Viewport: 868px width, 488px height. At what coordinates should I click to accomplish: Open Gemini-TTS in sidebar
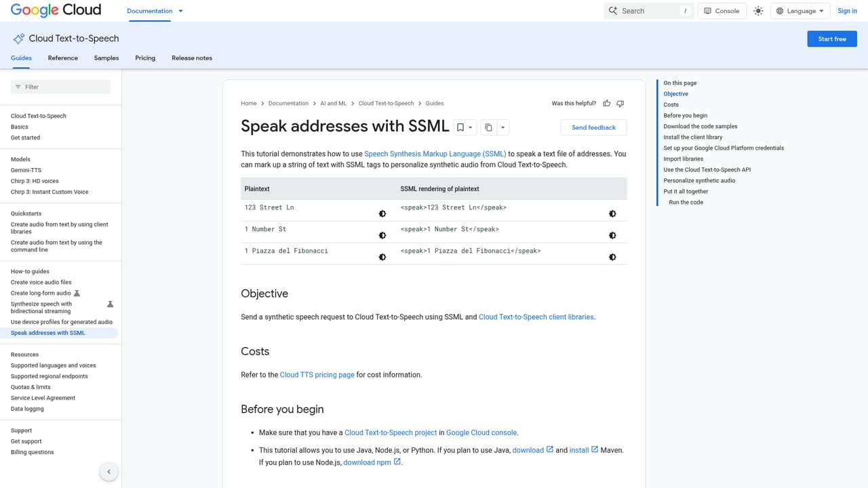[x=26, y=170]
